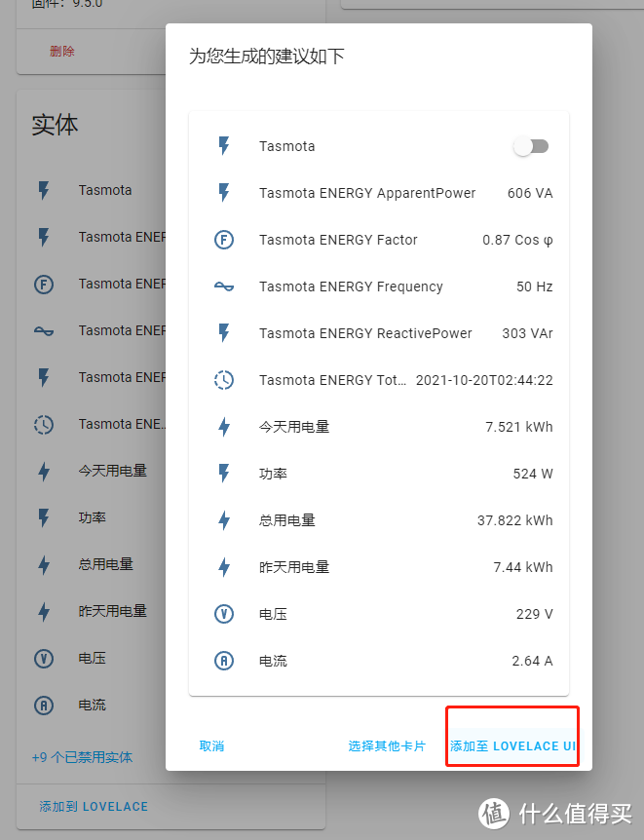Click 添加到 LOVELACE in the background panel

click(x=94, y=807)
